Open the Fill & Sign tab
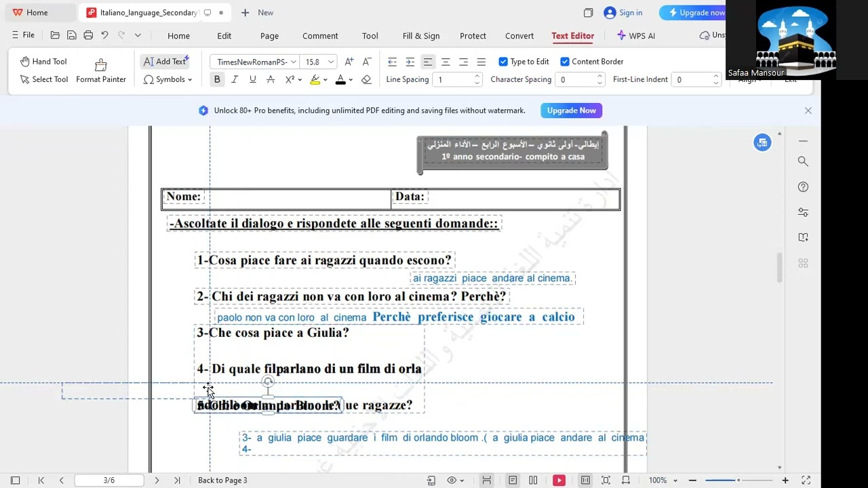This screenshot has width=868, height=488. pyautogui.click(x=421, y=36)
